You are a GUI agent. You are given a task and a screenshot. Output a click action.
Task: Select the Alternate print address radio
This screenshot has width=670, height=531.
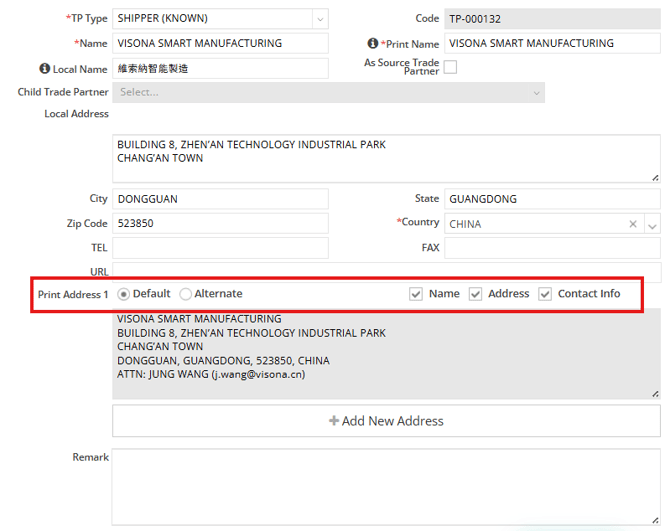[x=185, y=294]
